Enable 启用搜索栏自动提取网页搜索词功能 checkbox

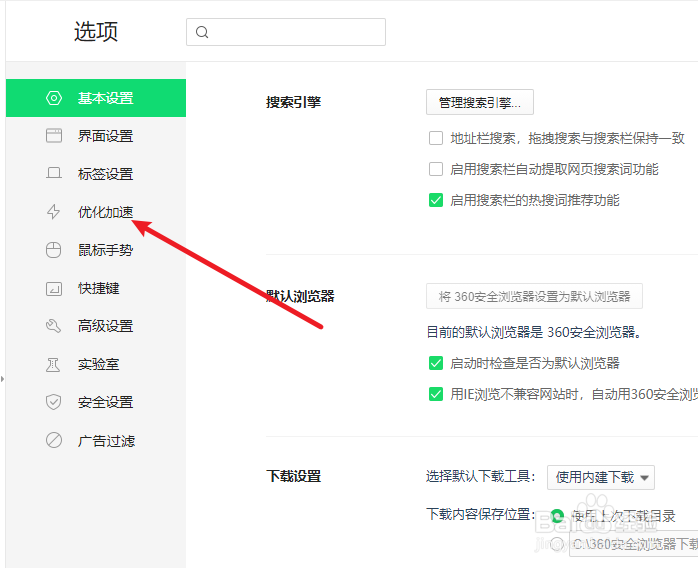click(x=436, y=169)
